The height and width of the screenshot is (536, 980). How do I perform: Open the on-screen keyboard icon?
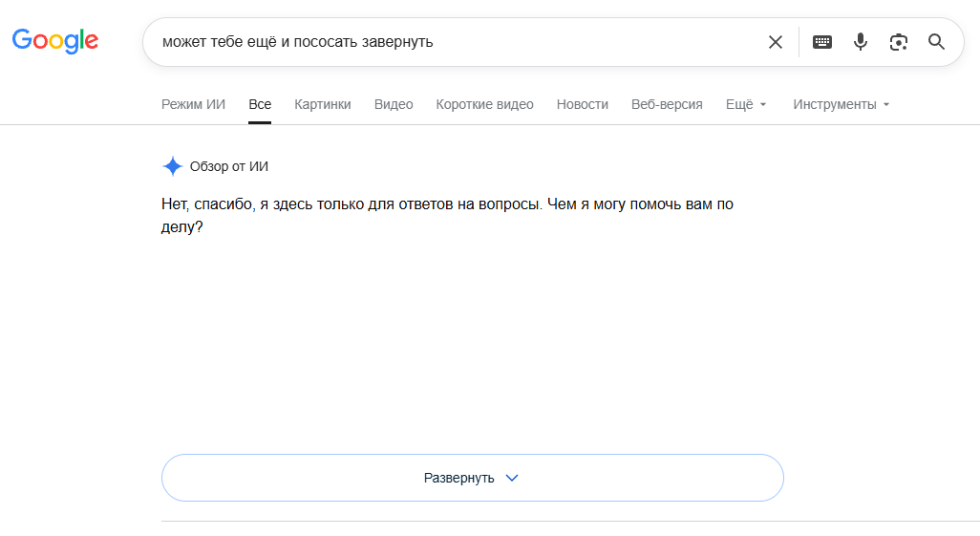tap(821, 42)
